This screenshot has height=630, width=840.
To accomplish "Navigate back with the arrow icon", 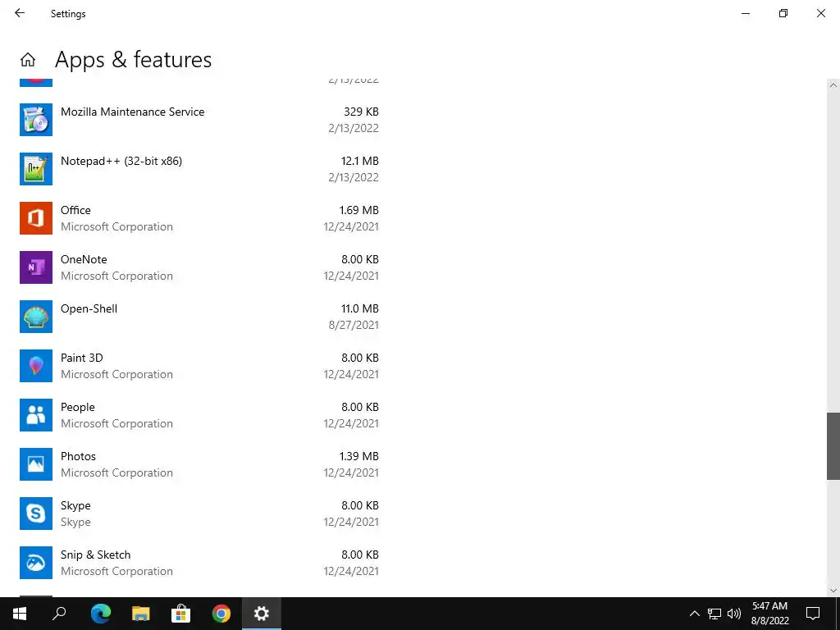I will 20,13.
